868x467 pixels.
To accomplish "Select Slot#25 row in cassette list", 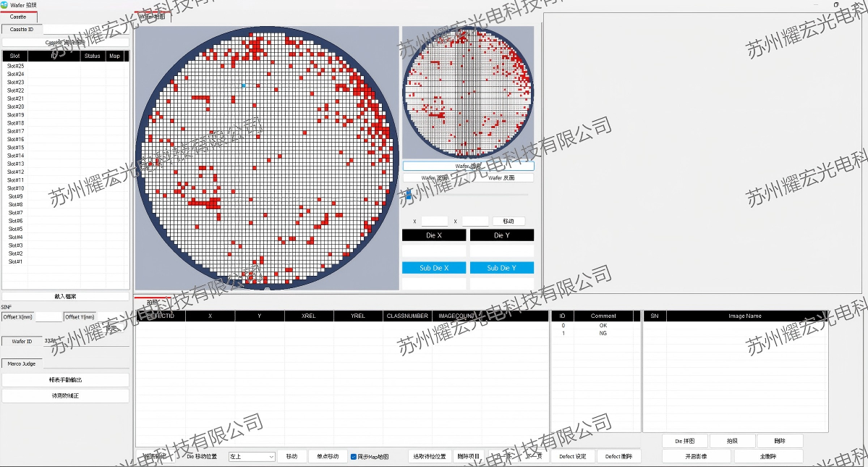I will 16,66.
